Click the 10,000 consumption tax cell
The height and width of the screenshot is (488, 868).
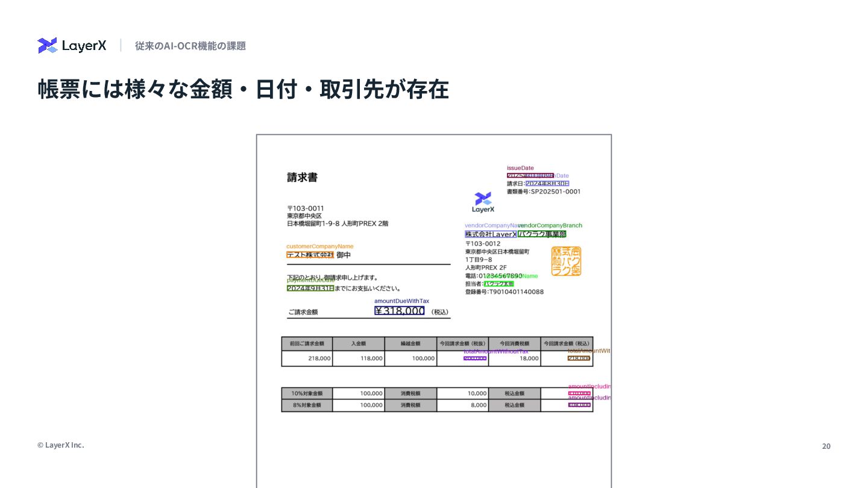coord(462,393)
